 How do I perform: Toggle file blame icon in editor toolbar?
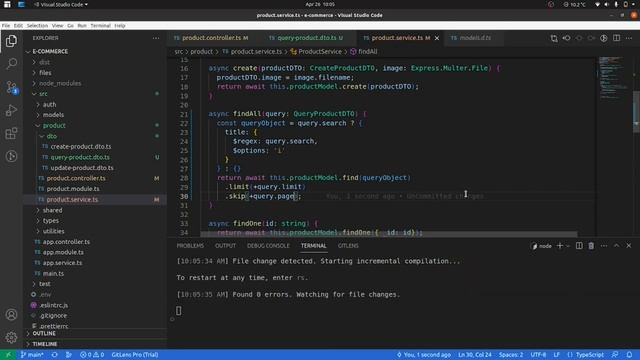coord(604,38)
